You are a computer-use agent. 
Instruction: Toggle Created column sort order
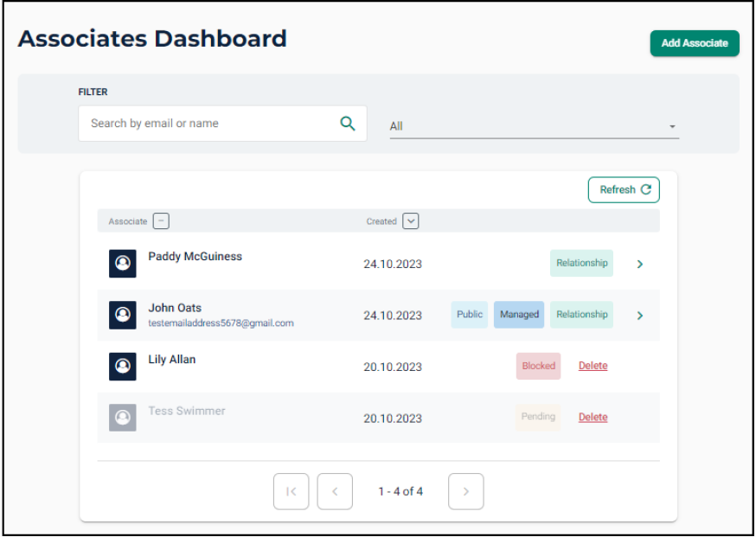411,221
